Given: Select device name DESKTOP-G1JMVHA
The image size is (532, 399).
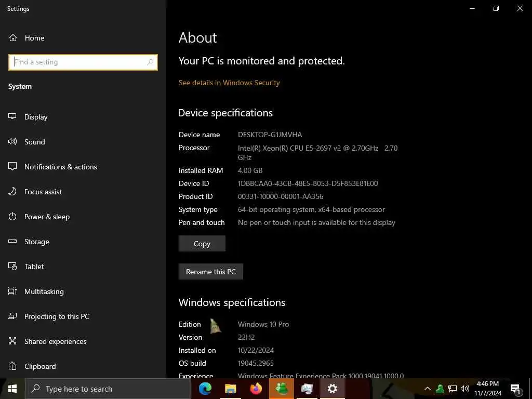Looking at the screenshot, I should pyautogui.click(x=270, y=135).
